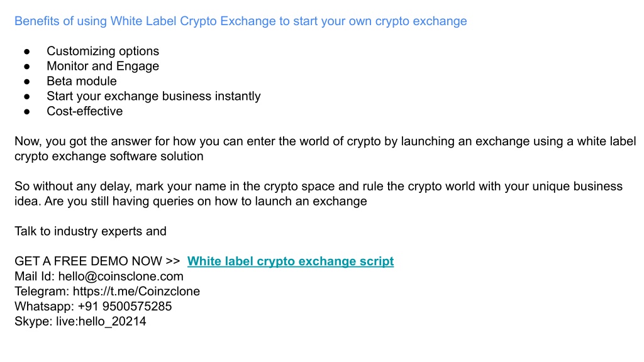
Task: Click the Telegram https://t.me/Coinzclone URL
Action: pyautogui.click(x=136, y=292)
